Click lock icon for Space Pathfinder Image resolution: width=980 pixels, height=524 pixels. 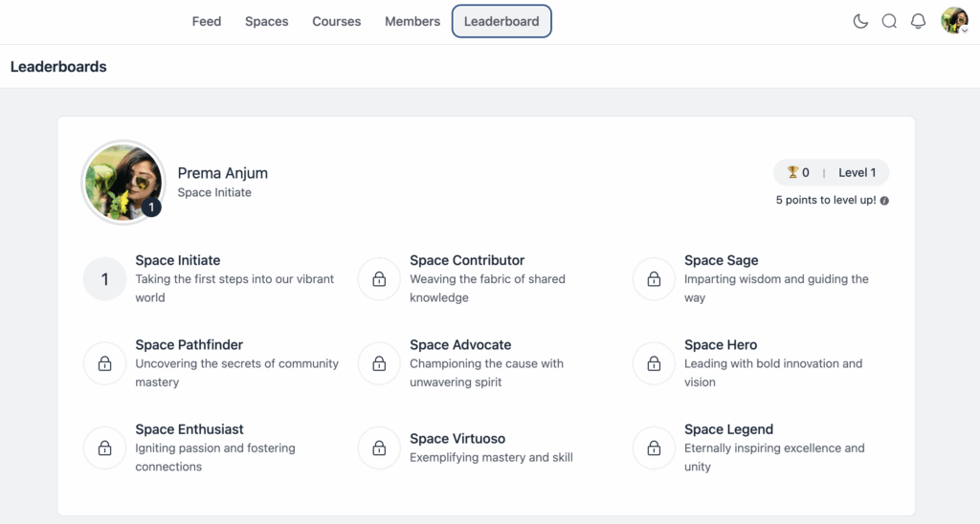(104, 362)
